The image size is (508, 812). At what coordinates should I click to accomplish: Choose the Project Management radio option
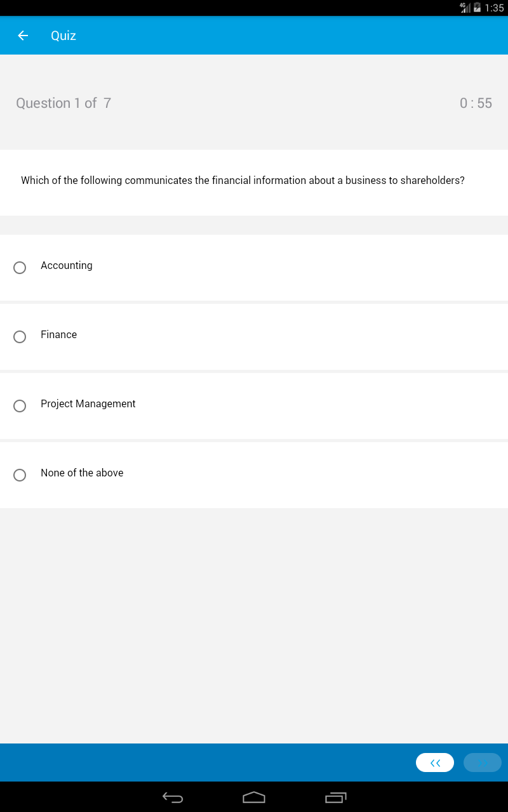tap(20, 406)
